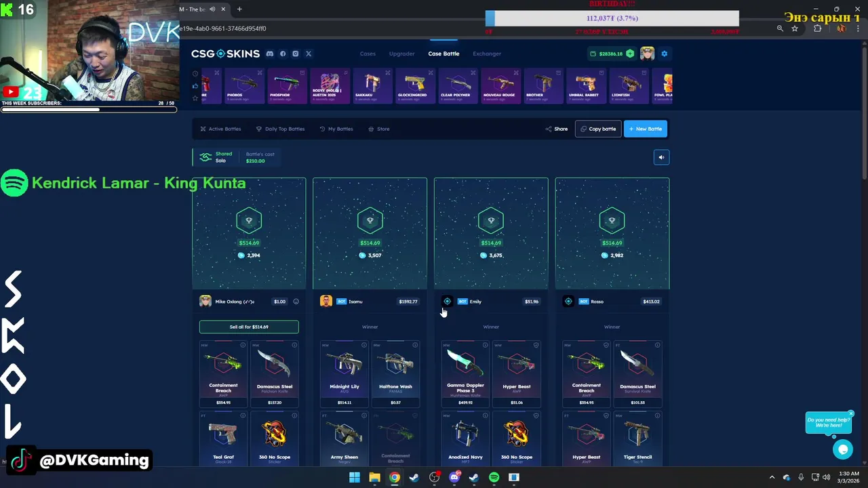The height and width of the screenshot is (488, 868).
Task: Click Rosso's $413.02 total value
Action: click(651, 302)
